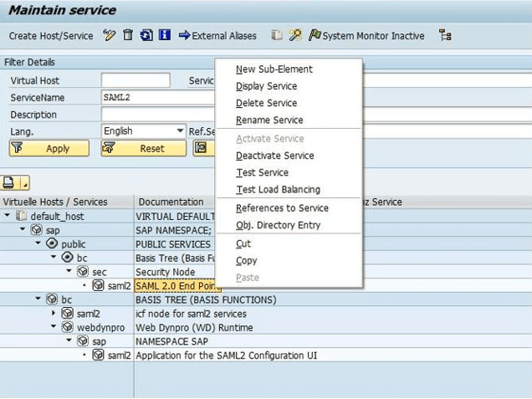Screen dimensions: 532x399
Task: Click the service icon beside sec
Action: coord(83,271)
